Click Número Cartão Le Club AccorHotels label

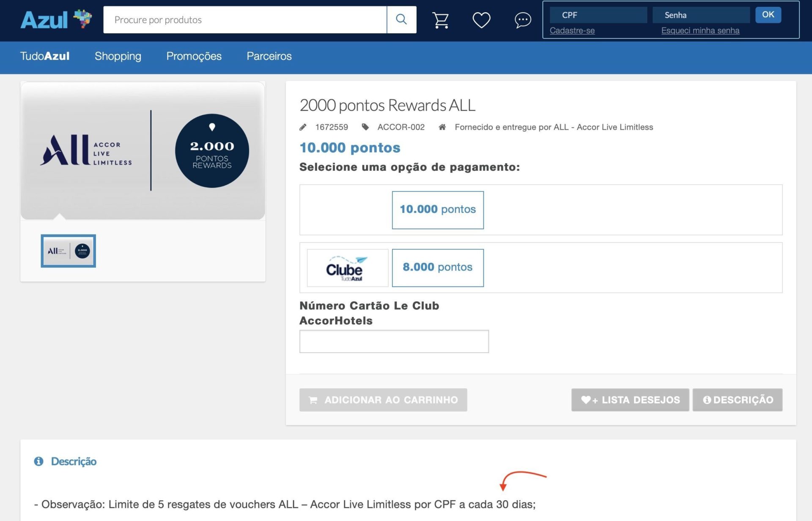tap(369, 313)
